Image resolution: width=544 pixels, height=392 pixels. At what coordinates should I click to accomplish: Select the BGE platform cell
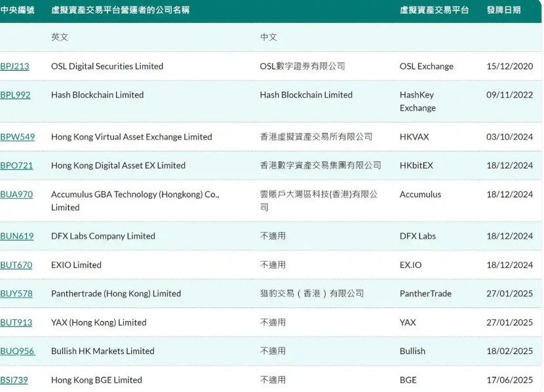[x=408, y=380]
